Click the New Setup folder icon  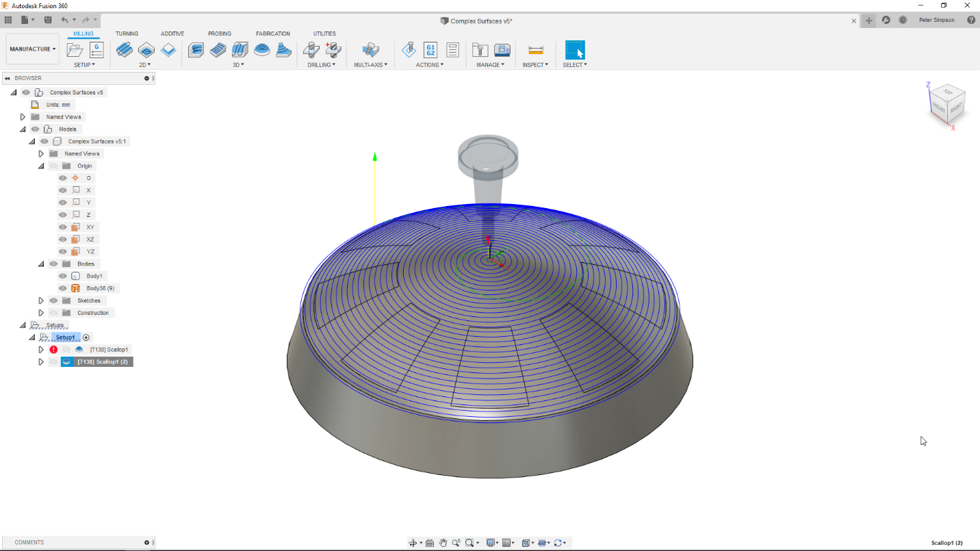pos(75,49)
